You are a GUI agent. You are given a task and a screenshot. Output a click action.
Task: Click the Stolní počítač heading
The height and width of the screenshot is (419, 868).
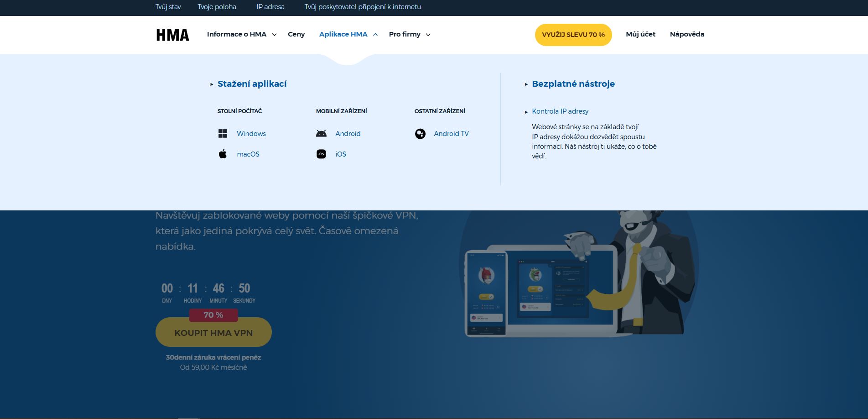239,111
